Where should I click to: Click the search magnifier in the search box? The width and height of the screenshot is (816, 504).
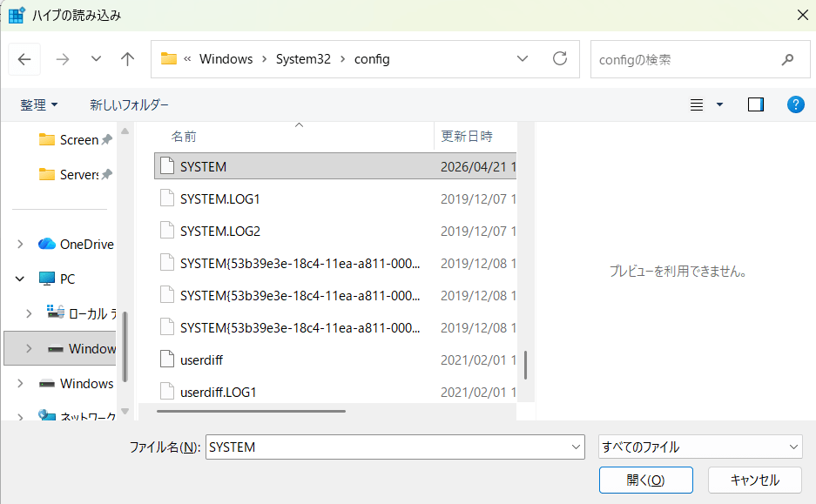coord(786,58)
